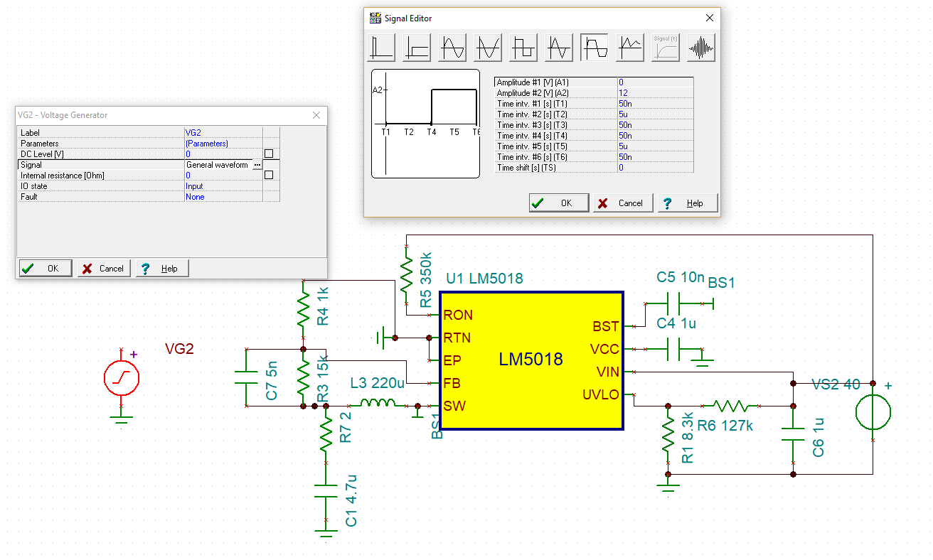The image size is (933, 560).
Task: Click the IO state value Input
Action: point(223,186)
